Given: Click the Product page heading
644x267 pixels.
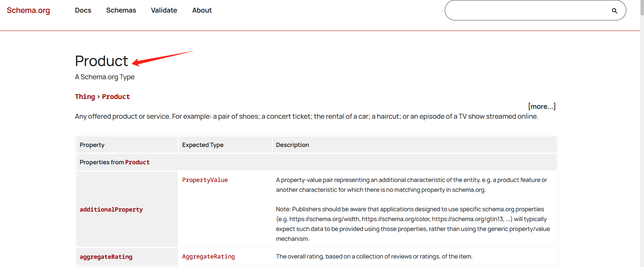Looking at the screenshot, I should (x=101, y=61).
